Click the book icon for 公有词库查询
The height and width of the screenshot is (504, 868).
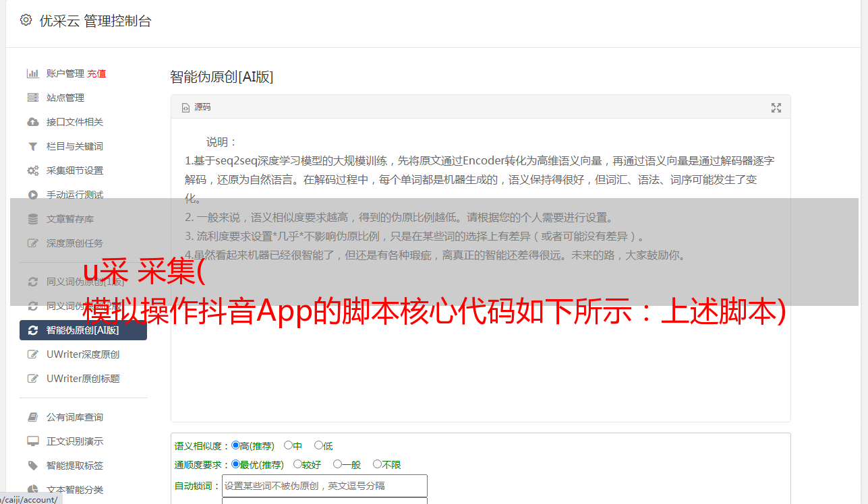pyautogui.click(x=32, y=417)
